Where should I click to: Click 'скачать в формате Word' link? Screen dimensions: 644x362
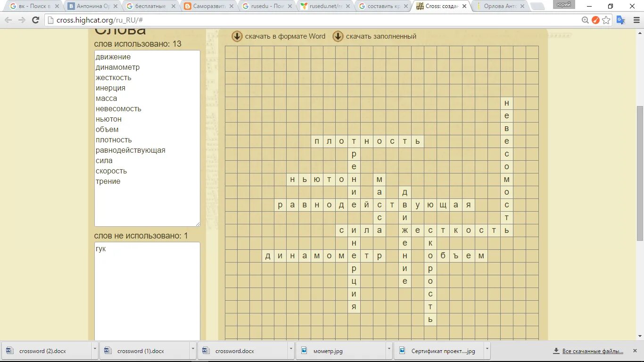285,36
